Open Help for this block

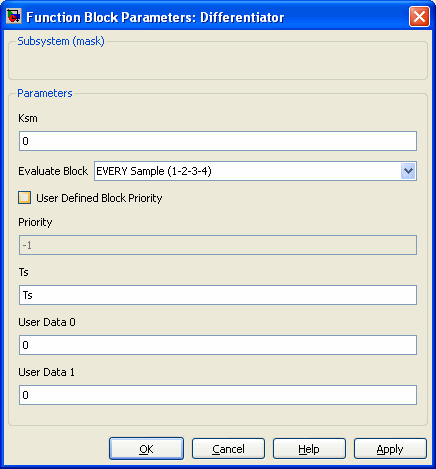[309, 449]
